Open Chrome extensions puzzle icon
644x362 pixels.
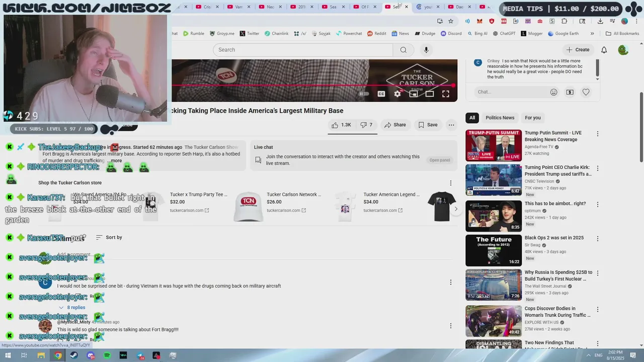(564, 21)
